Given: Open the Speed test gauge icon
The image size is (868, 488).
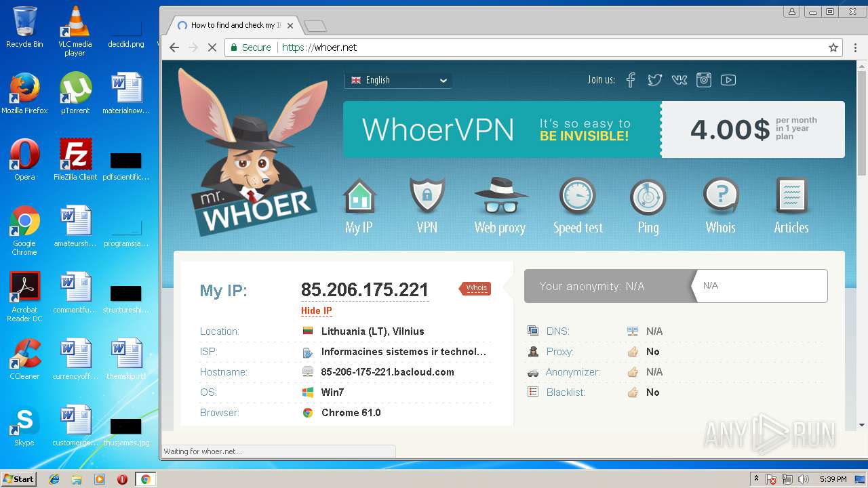Looking at the screenshot, I should pyautogui.click(x=577, y=197).
